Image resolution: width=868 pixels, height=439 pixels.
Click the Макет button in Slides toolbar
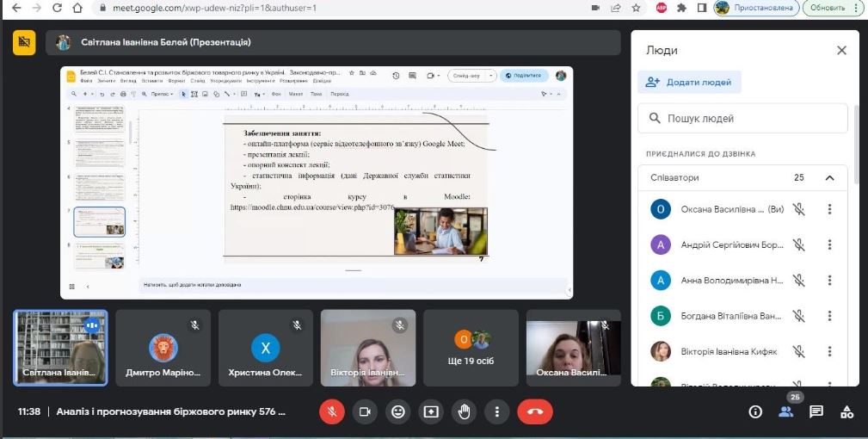point(296,94)
